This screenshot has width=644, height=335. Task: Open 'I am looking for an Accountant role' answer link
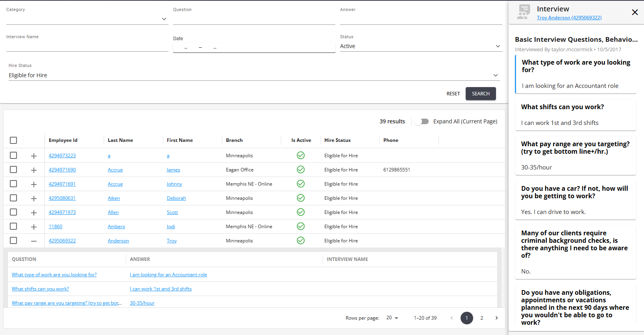pos(168,275)
